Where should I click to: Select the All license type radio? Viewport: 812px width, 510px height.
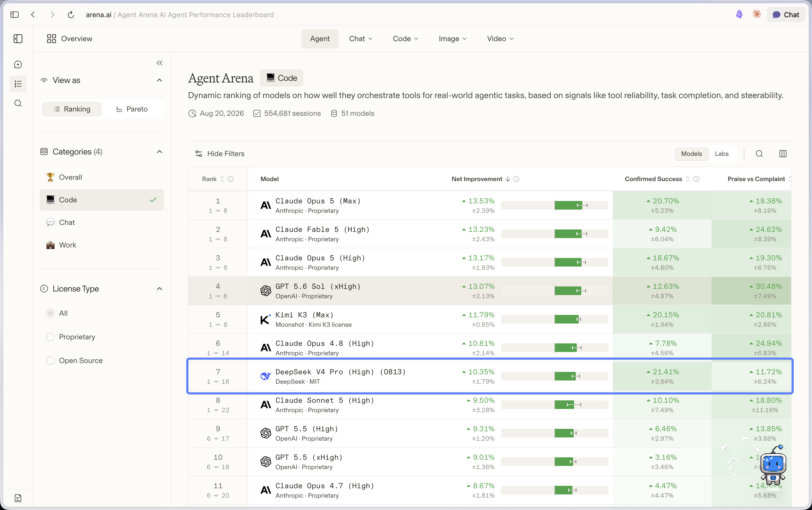click(x=50, y=313)
